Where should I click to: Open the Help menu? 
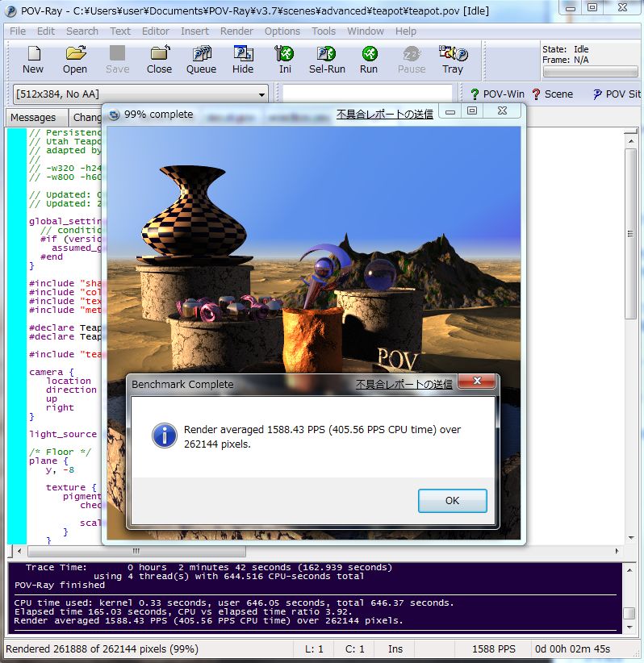[406, 31]
